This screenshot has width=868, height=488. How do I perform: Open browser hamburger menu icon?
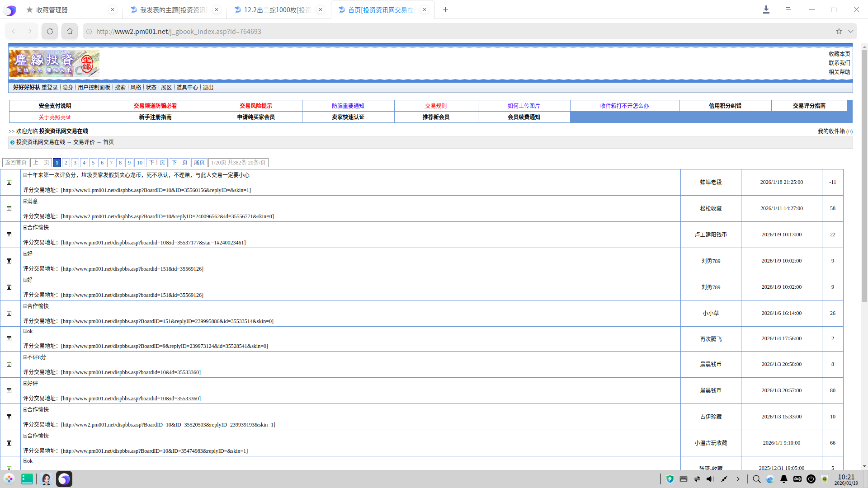[x=788, y=9]
